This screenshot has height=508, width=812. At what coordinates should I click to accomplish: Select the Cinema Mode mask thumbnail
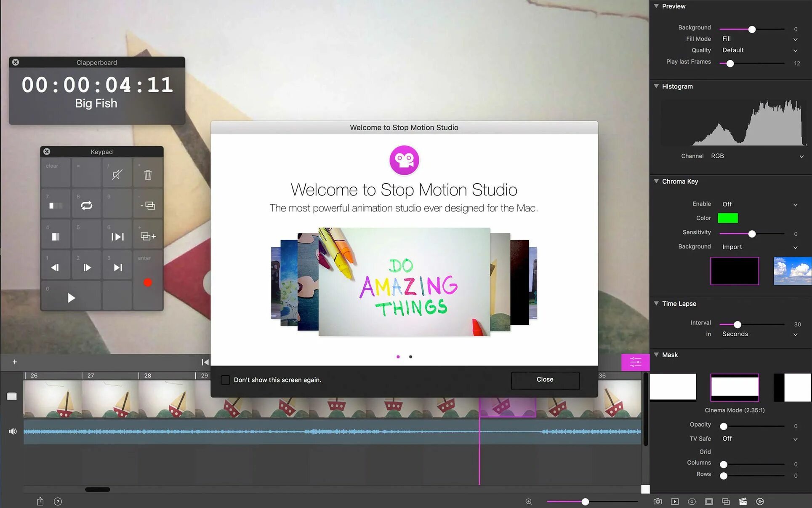point(735,387)
